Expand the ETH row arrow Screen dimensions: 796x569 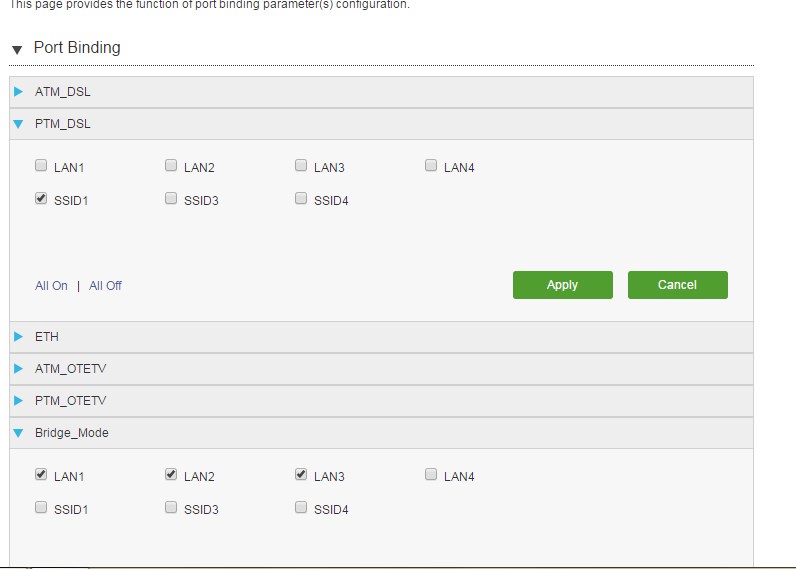coord(18,337)
